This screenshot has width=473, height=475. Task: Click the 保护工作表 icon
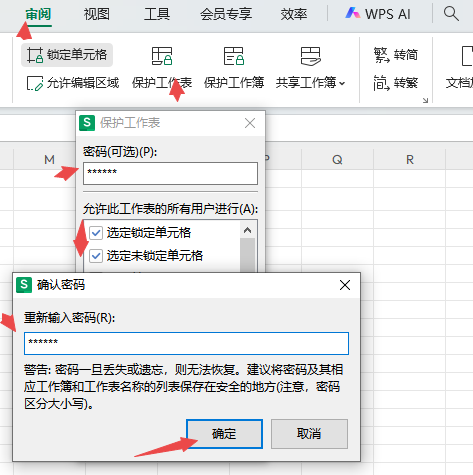pyautogui.click(x=162, y=56)
